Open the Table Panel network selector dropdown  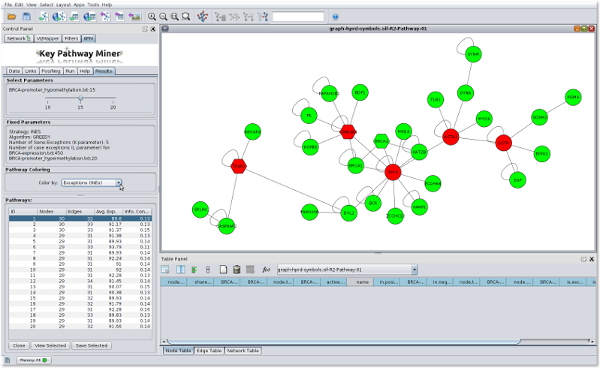pyautogui.click(x=414, y=270)
